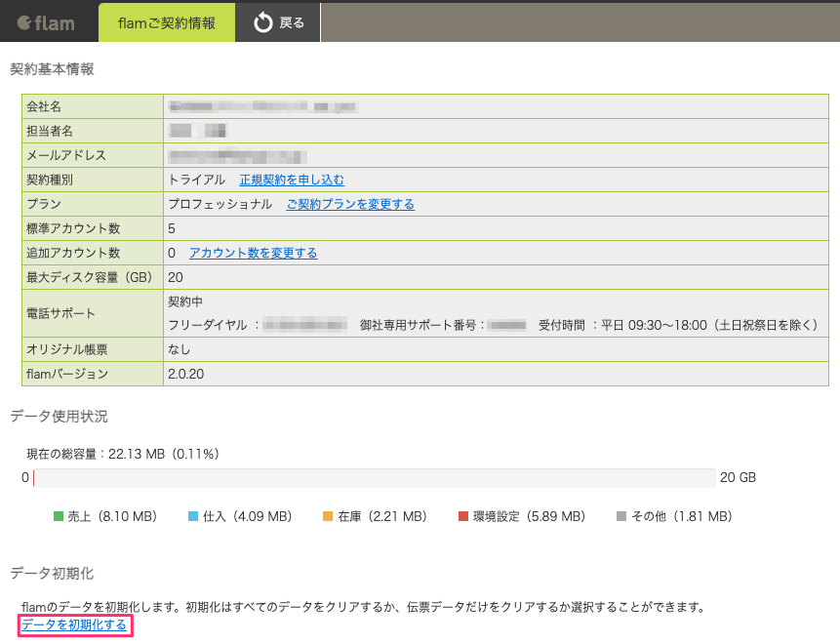Click the 契約種別 row label

coord(50,180)
